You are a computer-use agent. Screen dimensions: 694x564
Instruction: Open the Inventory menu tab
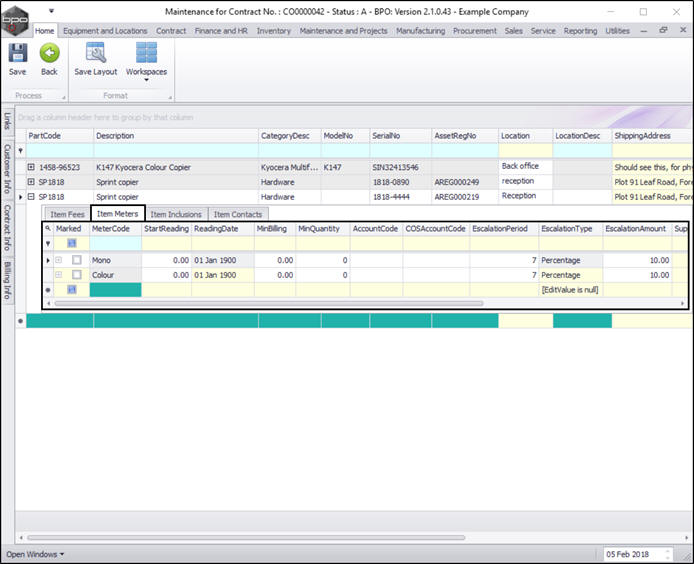273,31
